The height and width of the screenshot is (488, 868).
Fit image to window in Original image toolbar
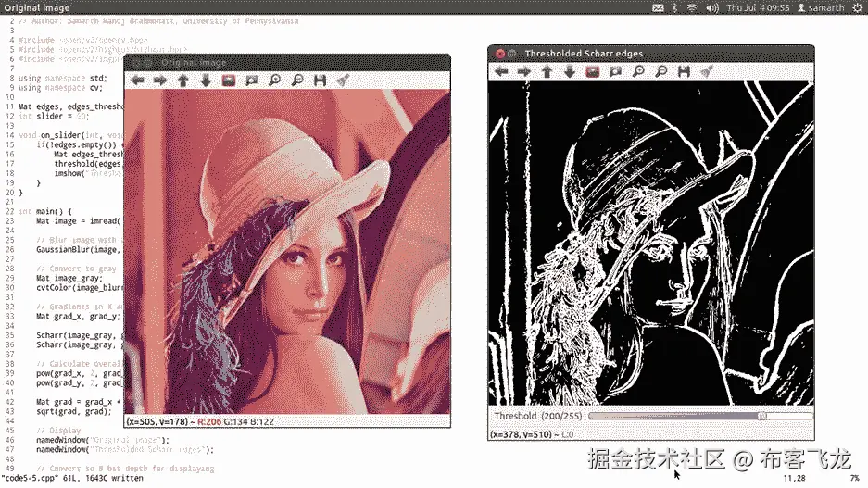[251, 81]
